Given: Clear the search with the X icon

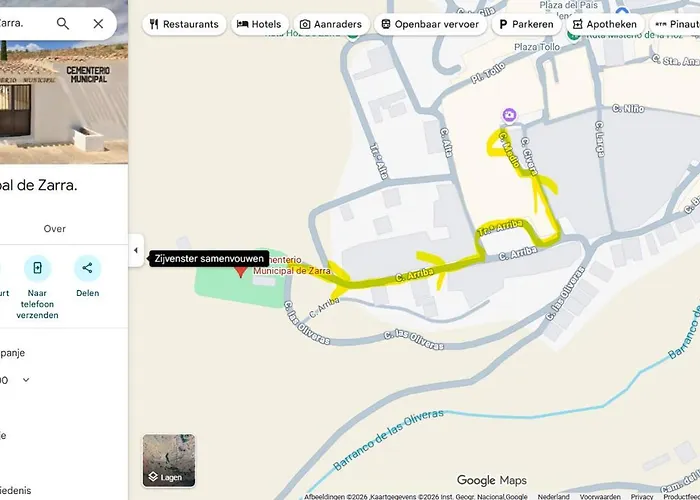Looking at the screenshot, I should click(98, 24).
